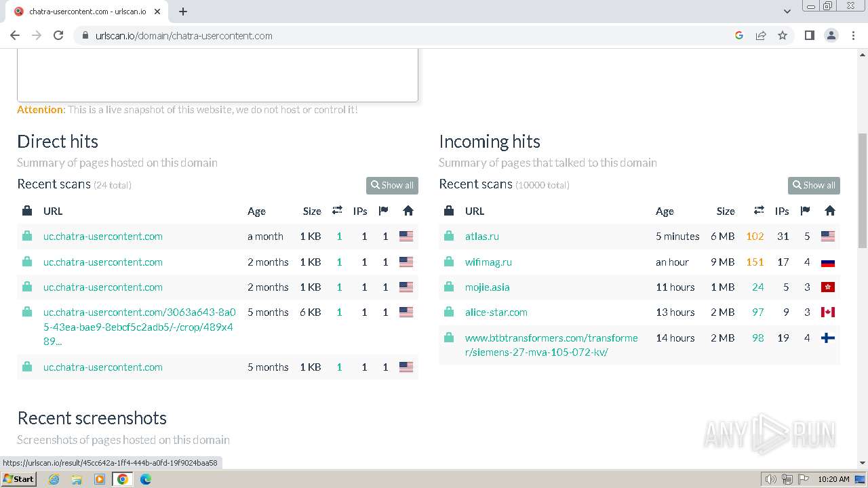
Task: Click the Canadian flag in alice-star.com row
Action: click(828, 312)
